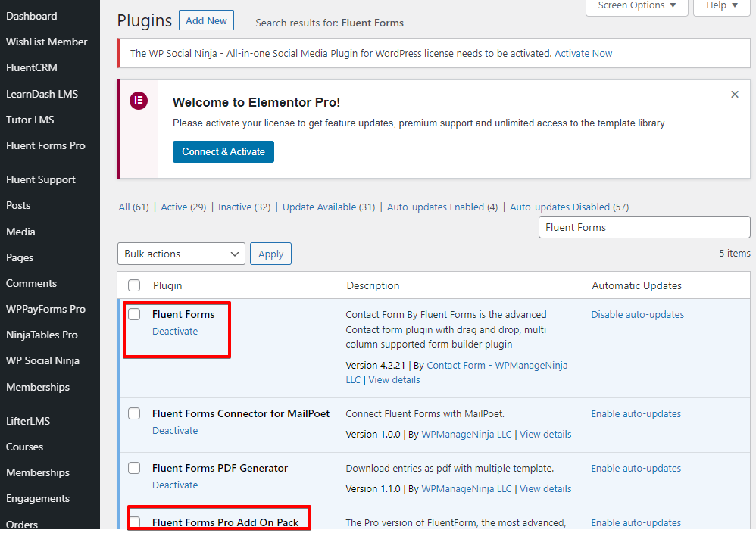
Task: Open Dashboard in the sidebar
Action: (x=31, y=17)
